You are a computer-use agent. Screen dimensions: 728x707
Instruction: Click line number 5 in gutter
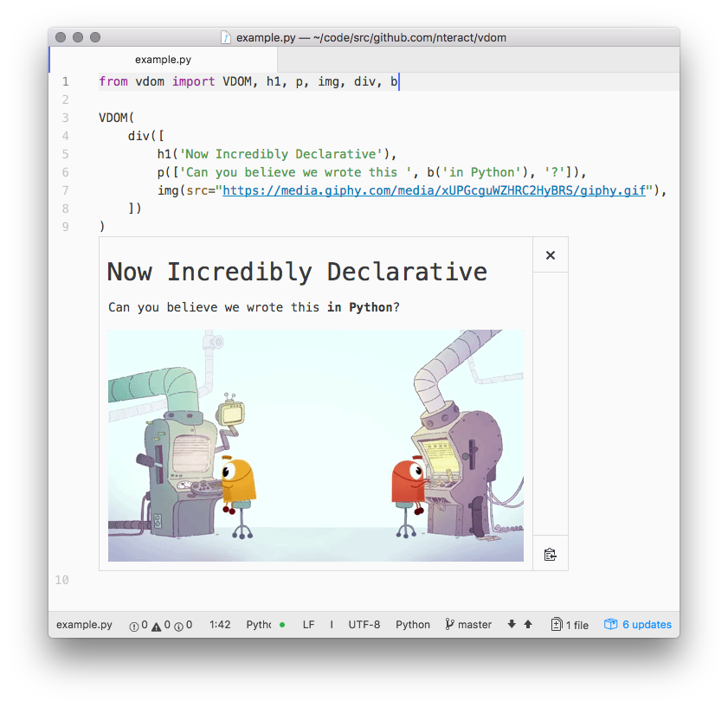point(66,154)
